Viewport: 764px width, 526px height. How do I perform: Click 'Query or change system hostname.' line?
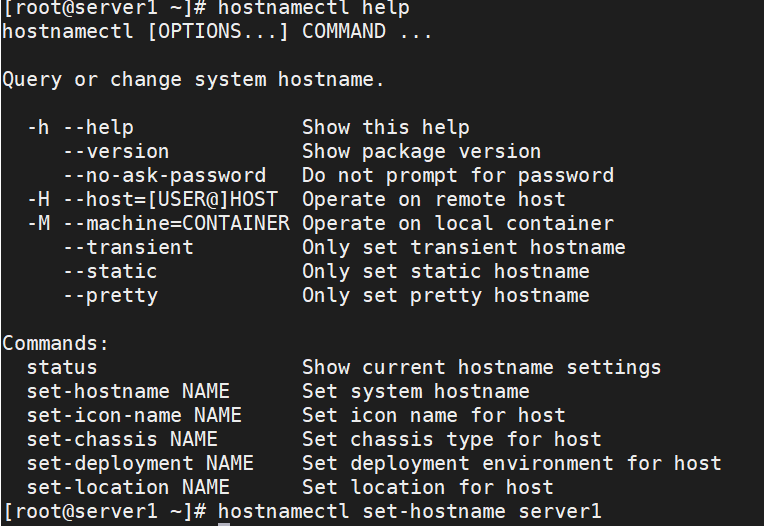[x=193, y=80]
